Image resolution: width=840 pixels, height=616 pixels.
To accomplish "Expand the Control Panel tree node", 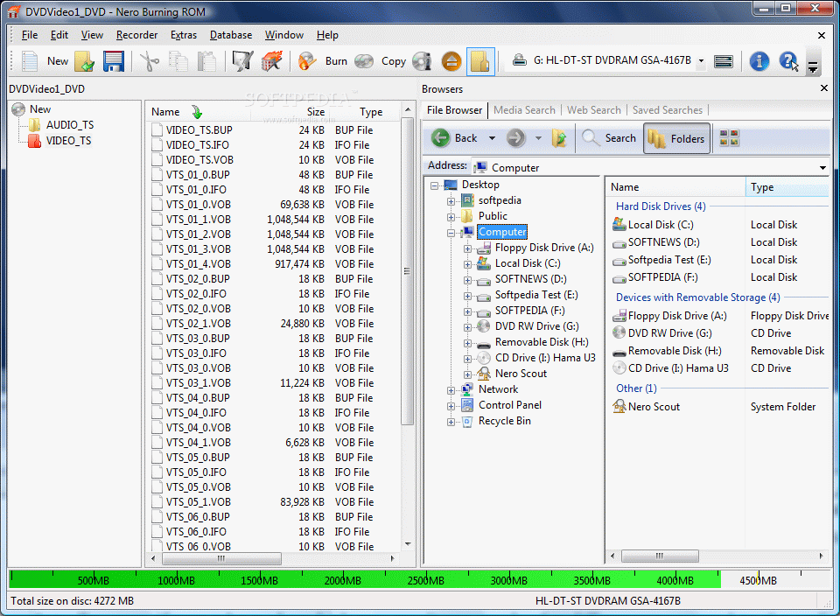I will (451, 407).
